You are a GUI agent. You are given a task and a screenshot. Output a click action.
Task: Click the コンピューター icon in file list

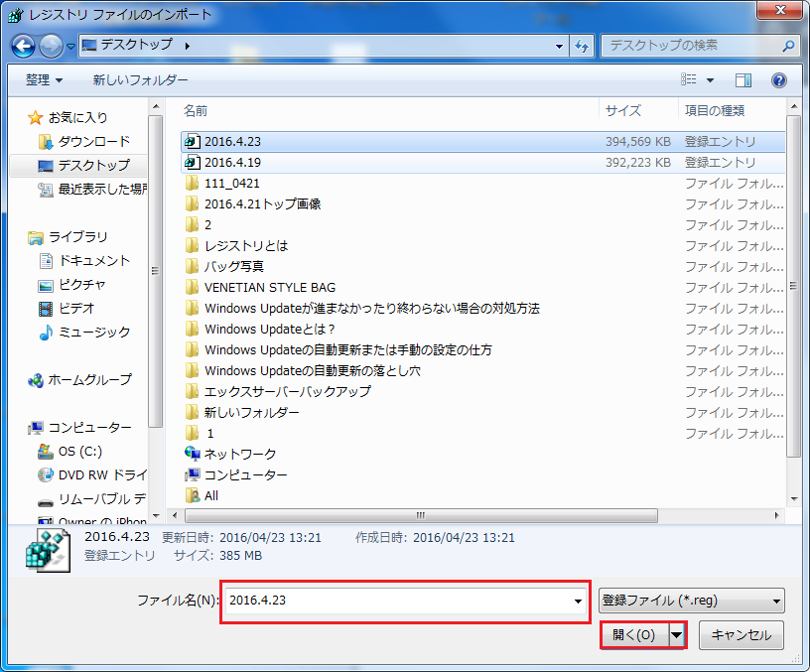(193, 474)
